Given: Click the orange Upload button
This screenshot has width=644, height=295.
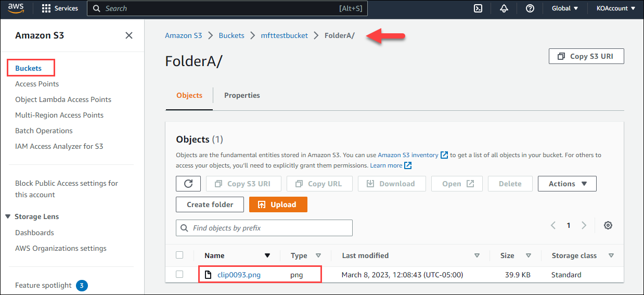Looking at the screenshot, I should [x=278, y=204].
